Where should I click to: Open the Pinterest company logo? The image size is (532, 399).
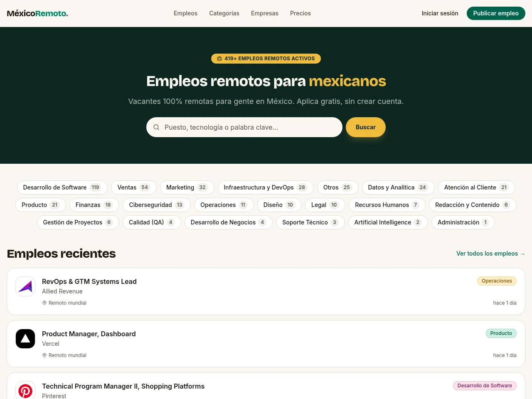tap(25, 391)
